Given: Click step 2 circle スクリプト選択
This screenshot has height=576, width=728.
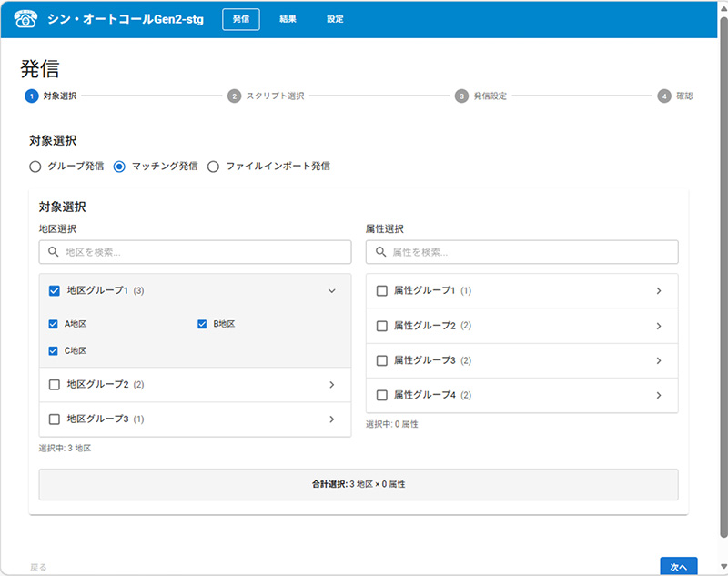Looking at the screenshot, I should click(x=234, y=96).
